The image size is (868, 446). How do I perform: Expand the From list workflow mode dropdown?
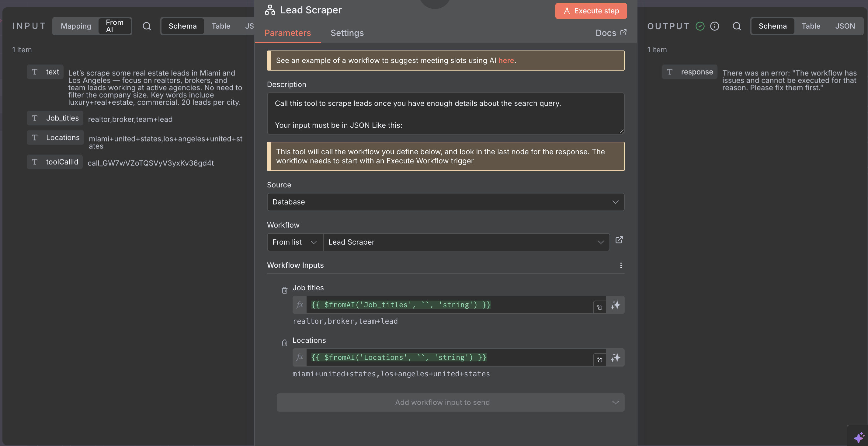click(294, 242)
